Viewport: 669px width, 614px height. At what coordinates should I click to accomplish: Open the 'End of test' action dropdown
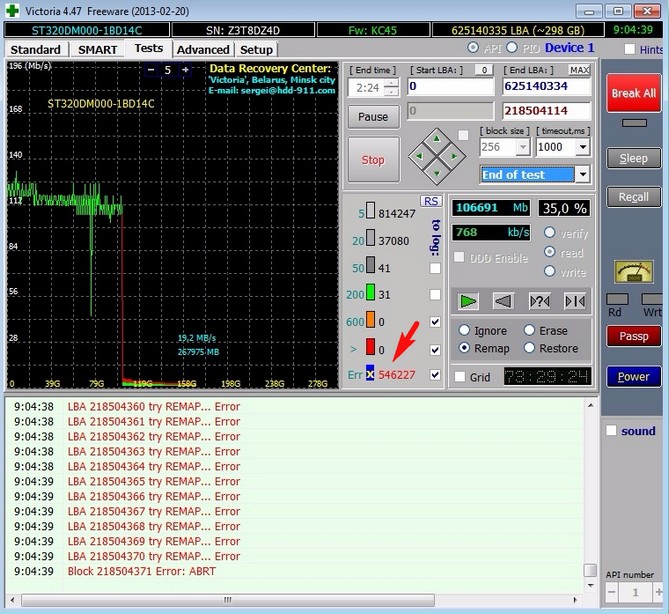pos(582,174)
